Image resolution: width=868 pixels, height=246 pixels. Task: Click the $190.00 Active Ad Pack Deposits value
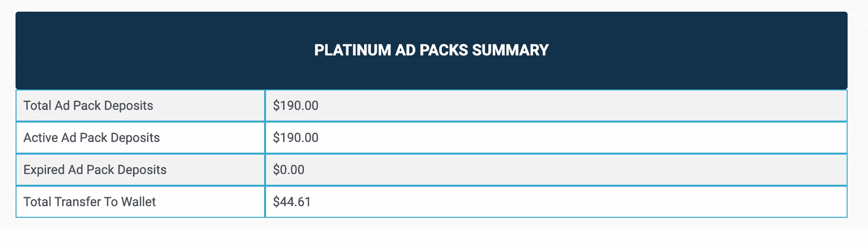pos(296,138)
